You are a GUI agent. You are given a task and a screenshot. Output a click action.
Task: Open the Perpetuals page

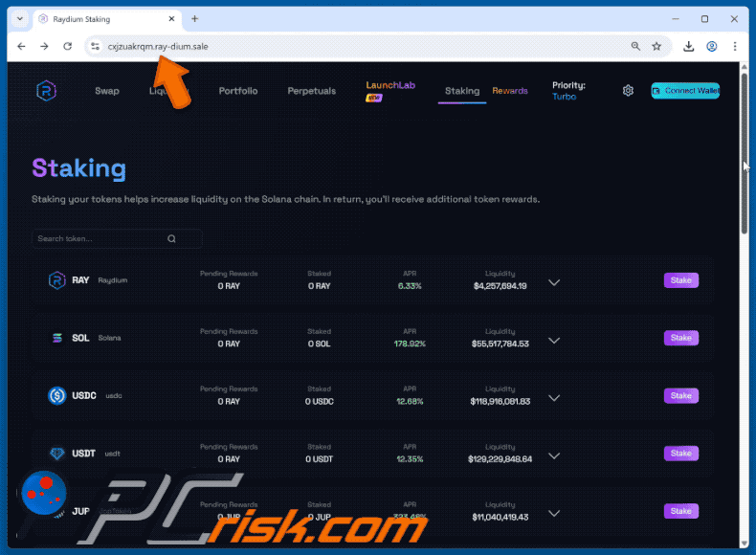(311, 91)
